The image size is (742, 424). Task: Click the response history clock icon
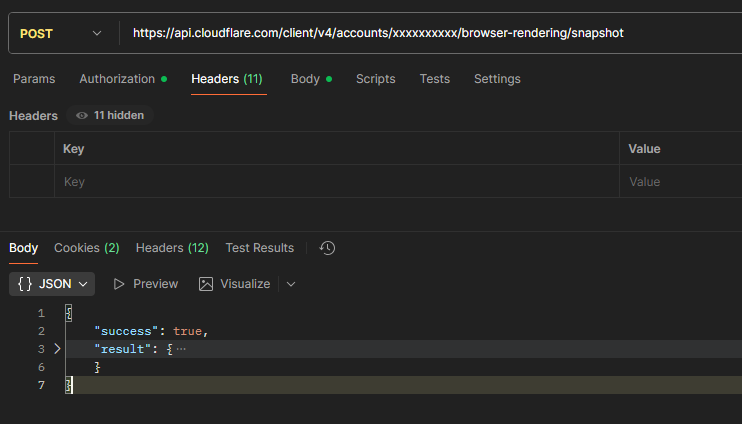[x=327, y=248]
